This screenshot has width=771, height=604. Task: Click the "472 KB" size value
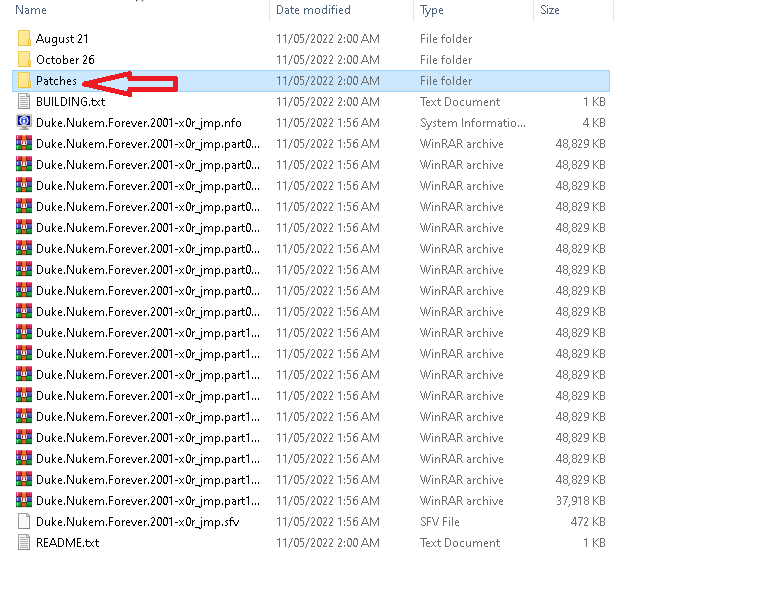588,521
